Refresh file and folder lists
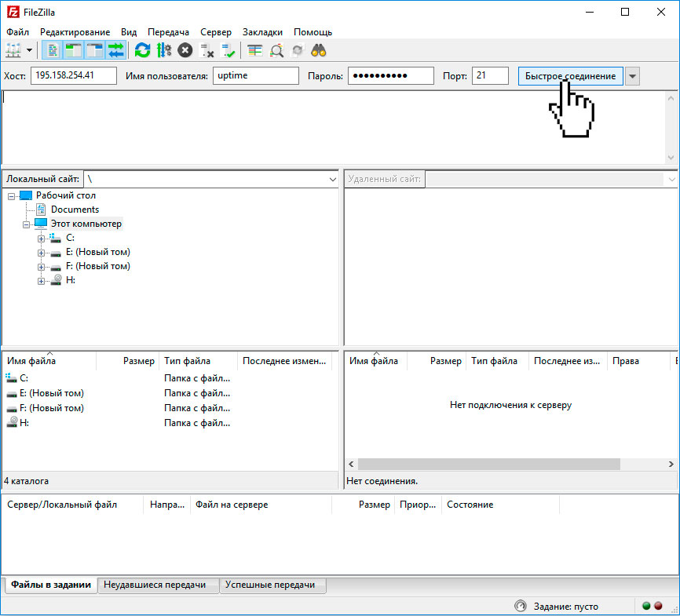Viewport: 680px width, 616px height. (x=142, y=51)
